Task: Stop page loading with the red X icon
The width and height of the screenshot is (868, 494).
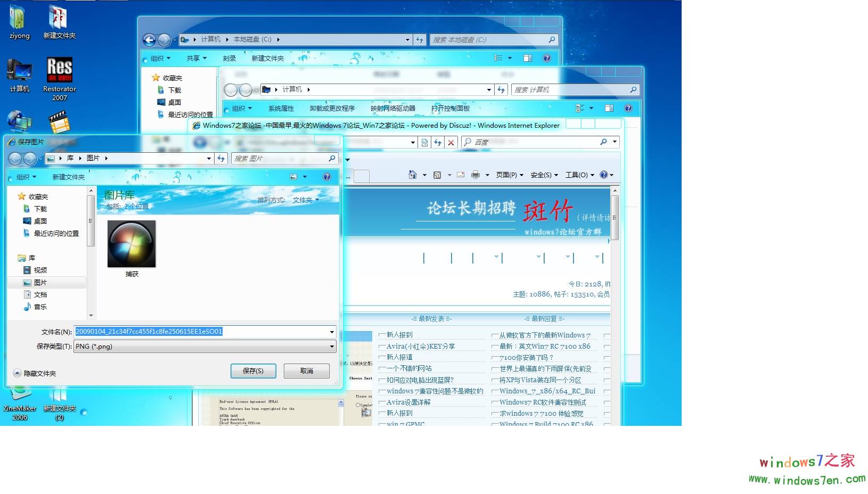Action: click(x=451, y=142)
